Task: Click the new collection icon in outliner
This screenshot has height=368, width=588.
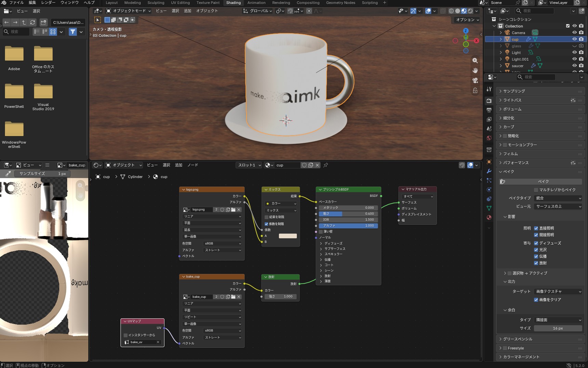Action: click(x=582, y=11)
